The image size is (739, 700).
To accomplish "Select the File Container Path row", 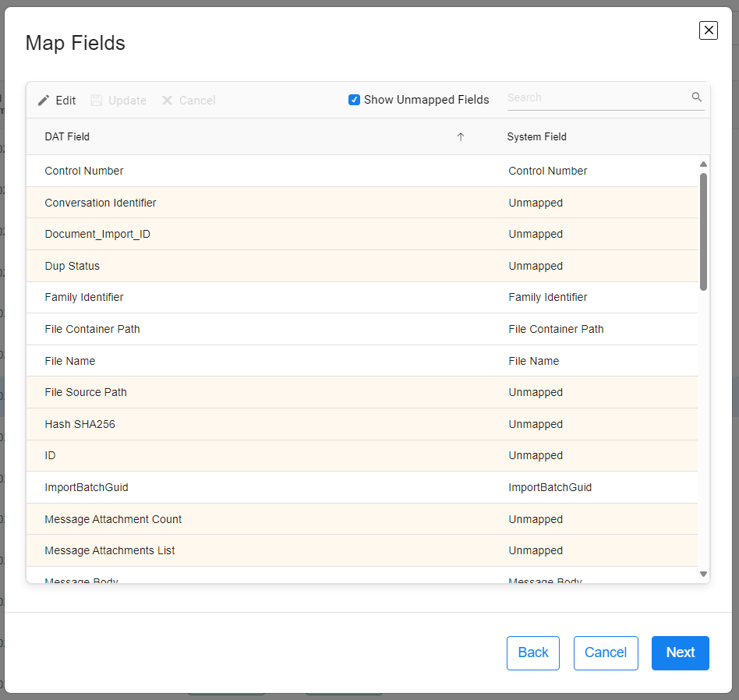I will (93, 329).
